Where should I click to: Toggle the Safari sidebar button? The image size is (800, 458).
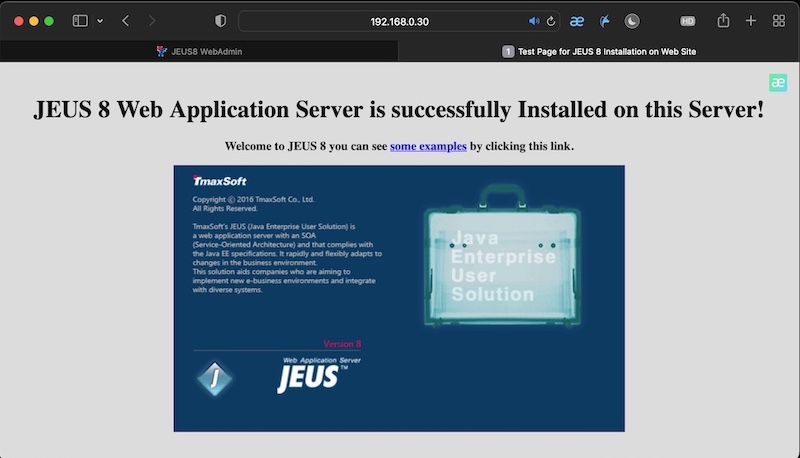pos(80,21)
